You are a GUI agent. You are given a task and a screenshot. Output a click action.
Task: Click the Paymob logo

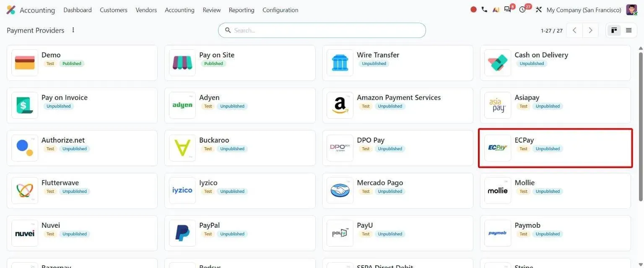click(498, 233)
